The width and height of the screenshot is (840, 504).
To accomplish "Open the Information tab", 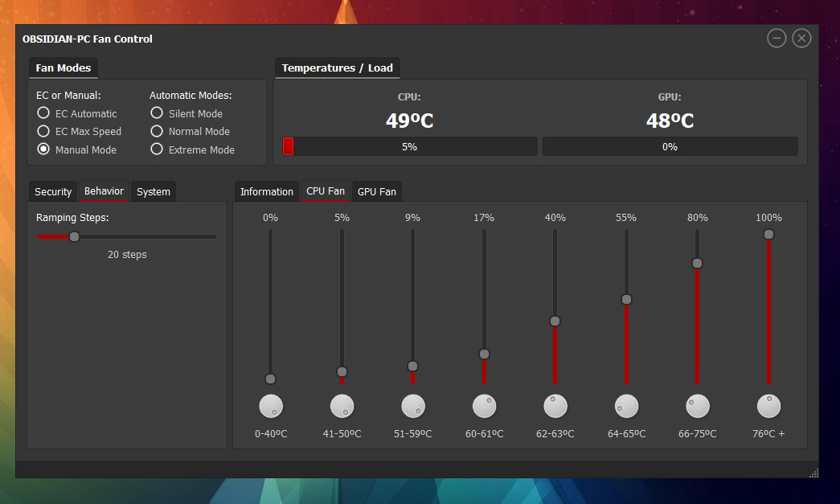I will (267, 191).
